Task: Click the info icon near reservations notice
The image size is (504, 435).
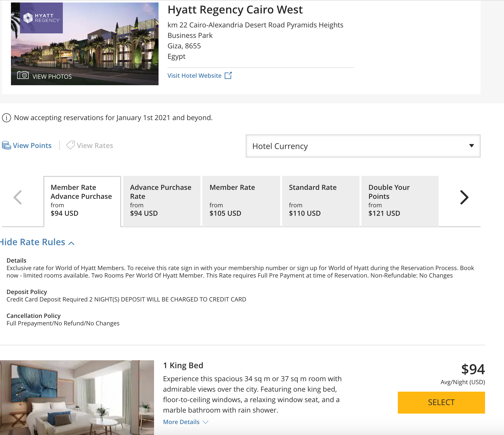Action: [x=6, y=118]
